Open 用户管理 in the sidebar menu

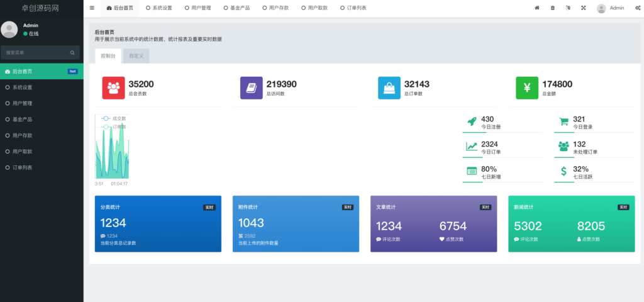pyautogui.click(x=42, y=104)
